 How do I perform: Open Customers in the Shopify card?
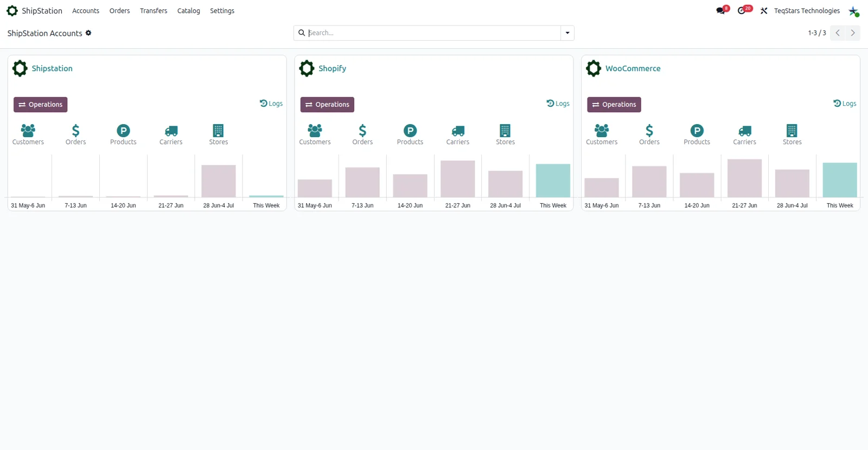click(315, 134)
